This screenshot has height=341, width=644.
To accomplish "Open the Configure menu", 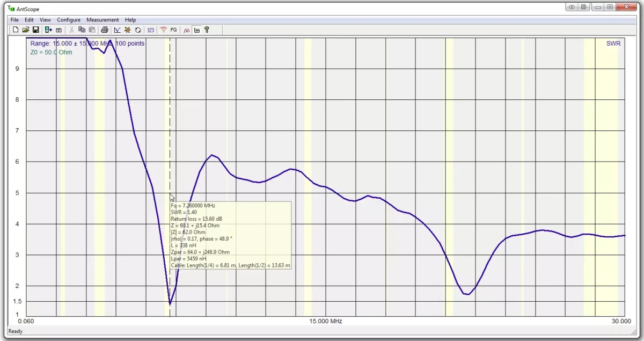I will 69,20.
